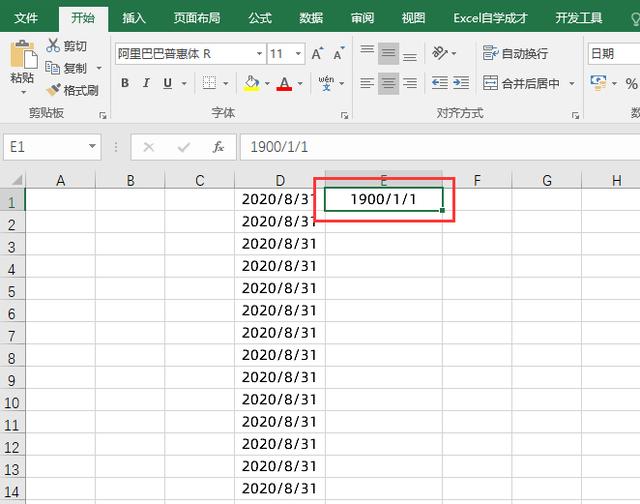The image size is (640, 504).
Task: Click the number format box showing 日期
Action: click(x=614, y=53)
